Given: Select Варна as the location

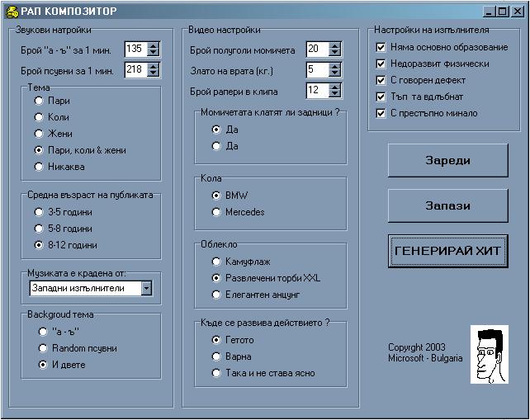Looking at the screenshot, I should click(217, 356).
